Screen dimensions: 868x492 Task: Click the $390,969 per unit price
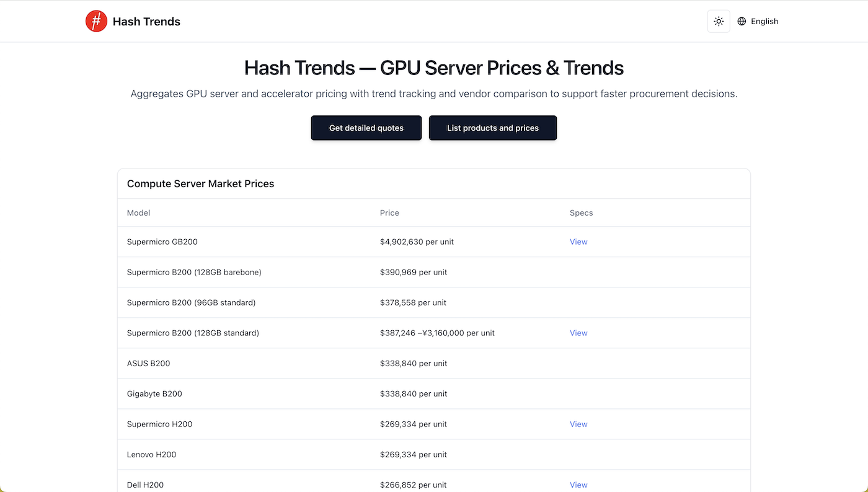click(x=414, y=272)
